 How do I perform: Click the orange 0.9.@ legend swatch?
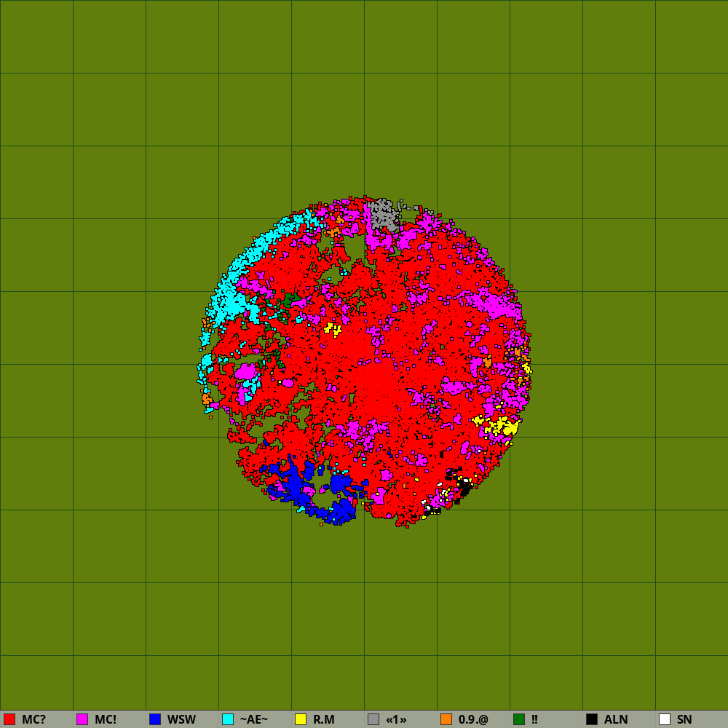pos(446,719)
